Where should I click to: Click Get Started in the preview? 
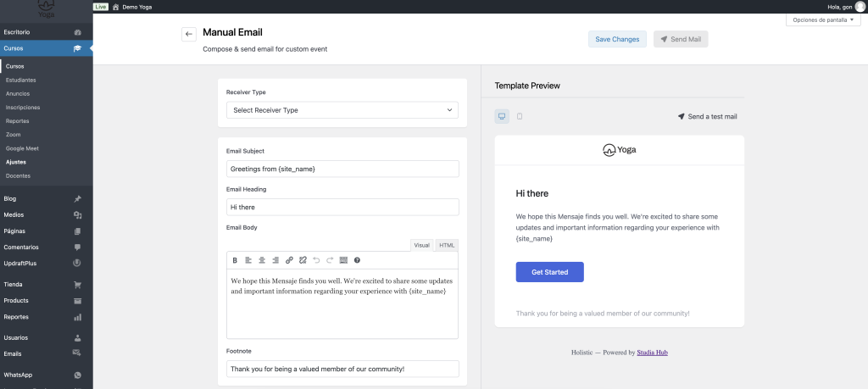(549, 272)
